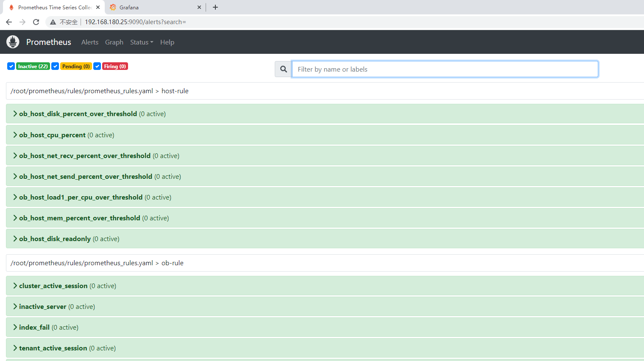
Task: Switch to the Grafana browser tab
Action: pos(155,7)
